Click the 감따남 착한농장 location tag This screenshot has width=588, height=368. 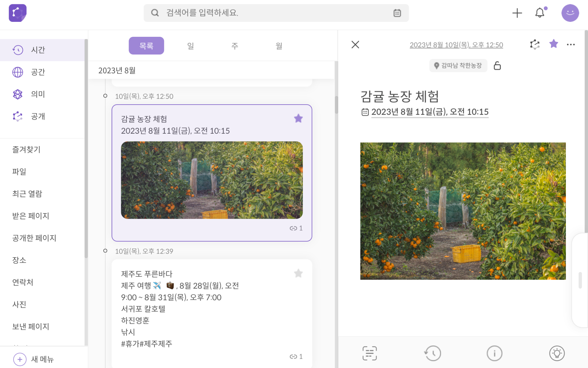pos(458,66)
